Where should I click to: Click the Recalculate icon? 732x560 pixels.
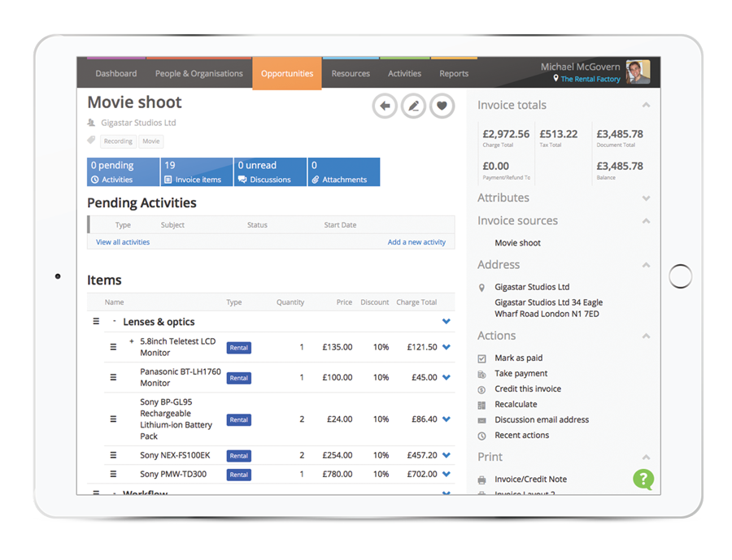tap(481, 405)
